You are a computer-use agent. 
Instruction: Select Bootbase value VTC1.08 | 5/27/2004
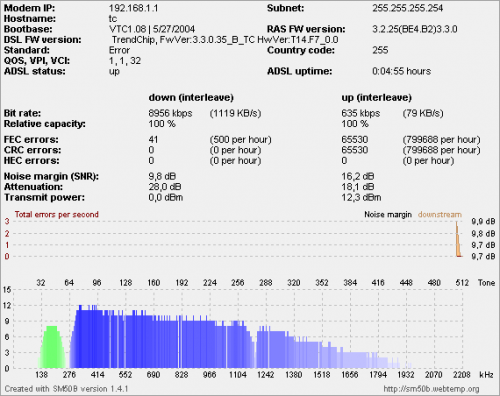click(x=152, y=29)
